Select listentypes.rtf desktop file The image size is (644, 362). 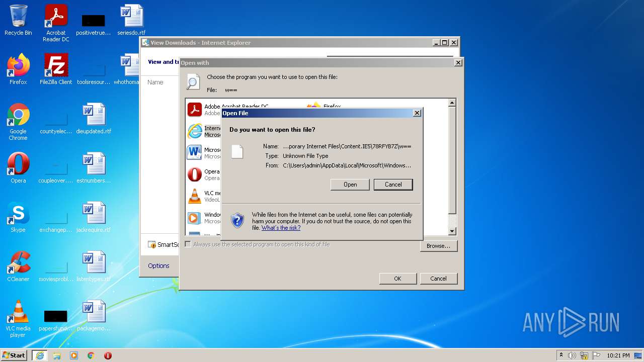click(x=94, y=266)
